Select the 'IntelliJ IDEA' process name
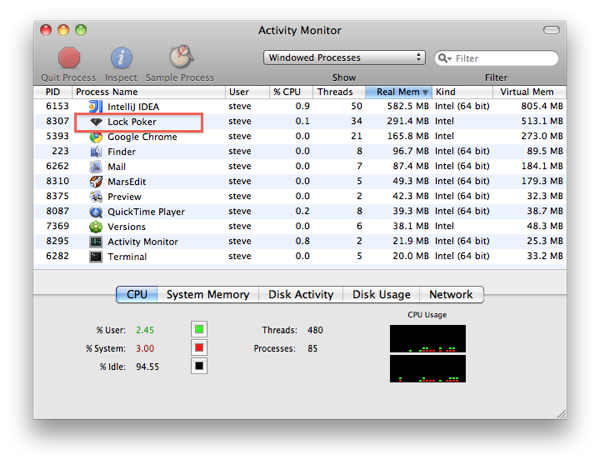Viewport: 600px width, 465px height. (133, 107)
